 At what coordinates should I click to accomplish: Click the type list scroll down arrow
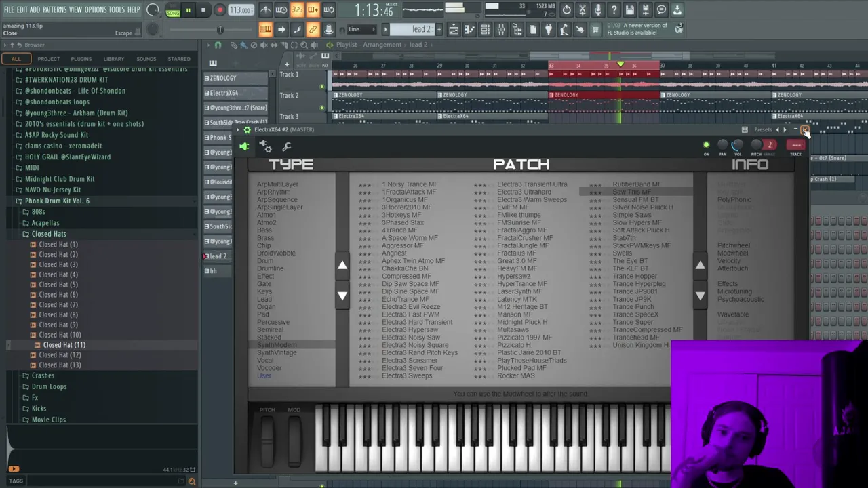point(342,296)
